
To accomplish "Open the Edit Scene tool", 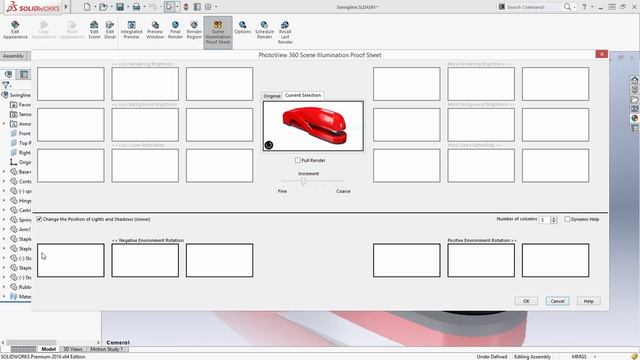I will click(x=94, y=29).
